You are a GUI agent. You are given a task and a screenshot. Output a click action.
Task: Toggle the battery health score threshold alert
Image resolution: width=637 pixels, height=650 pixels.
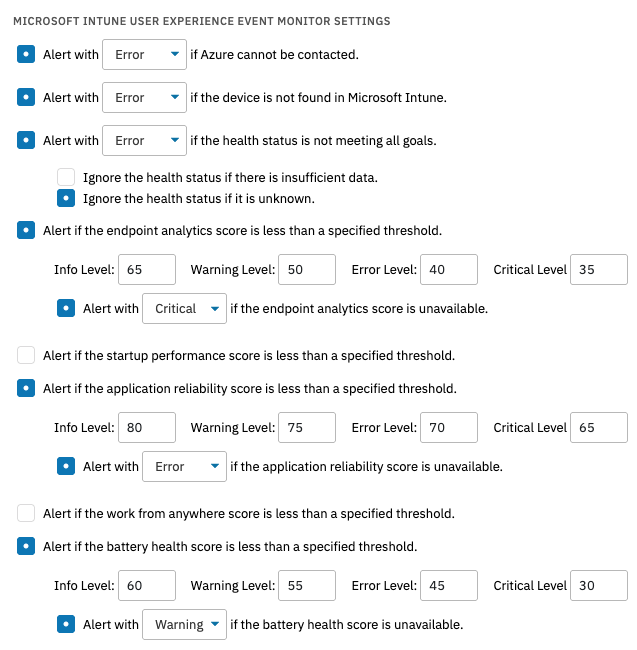pyautogui.click(x=26, y=546)
